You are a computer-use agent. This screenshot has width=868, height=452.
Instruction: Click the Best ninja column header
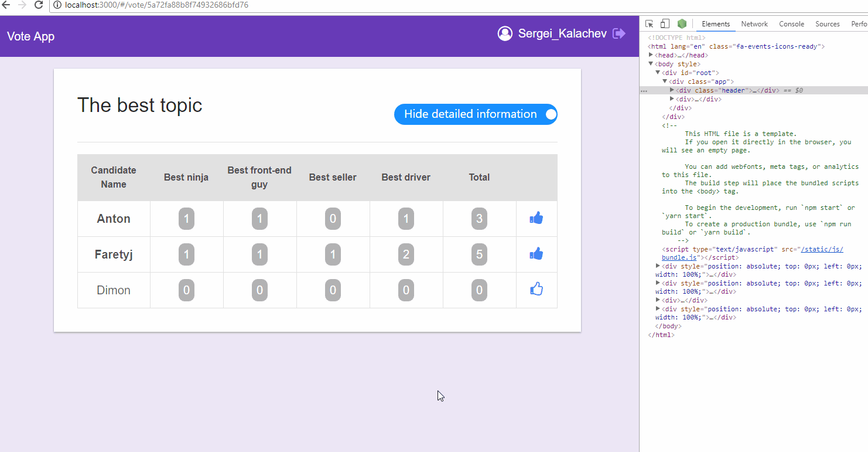click(186, 177)
